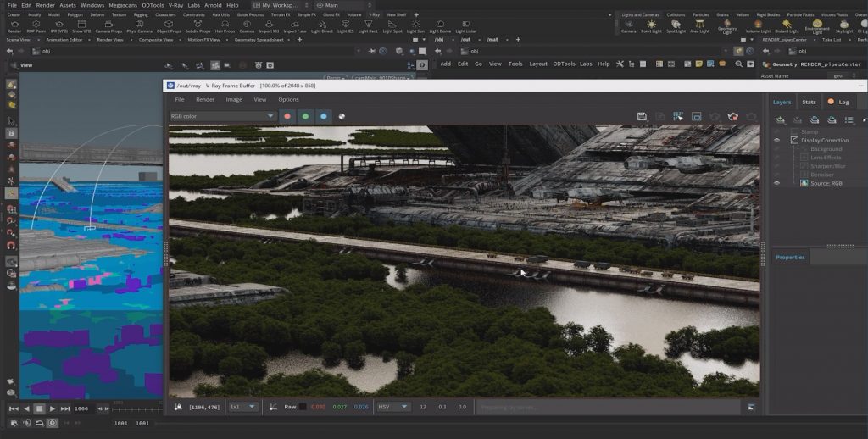Open the Scene View tab options arrow

pos(39,40)
